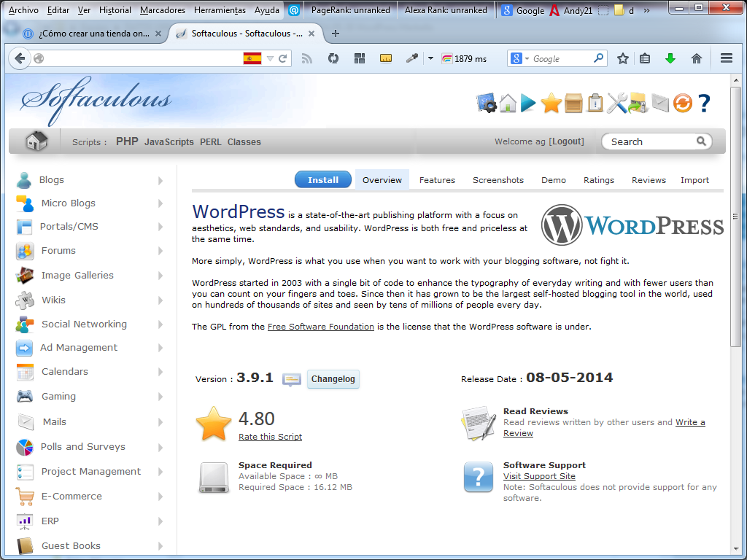This screenshot has height=560, width=747.
Task: Open the Import tab
Action: coord(694,180)
